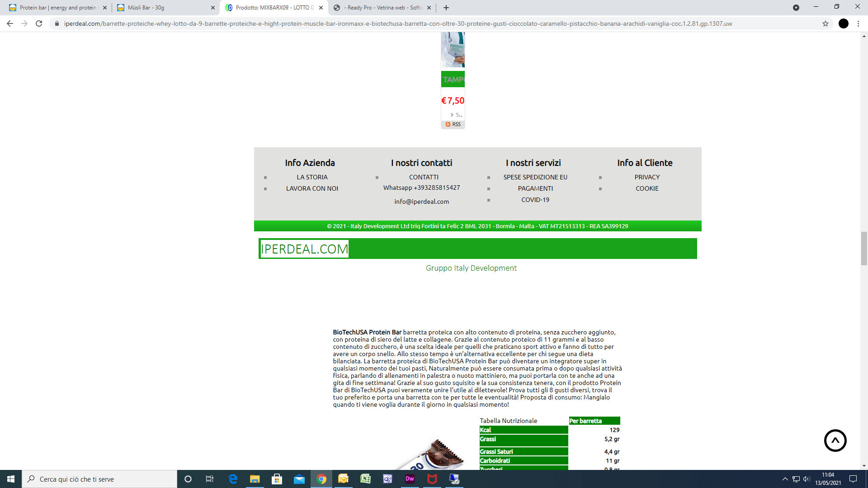This screenshot has width=868, height=488.
Task: Open the network tray icon
Action: tap(796, 479)
